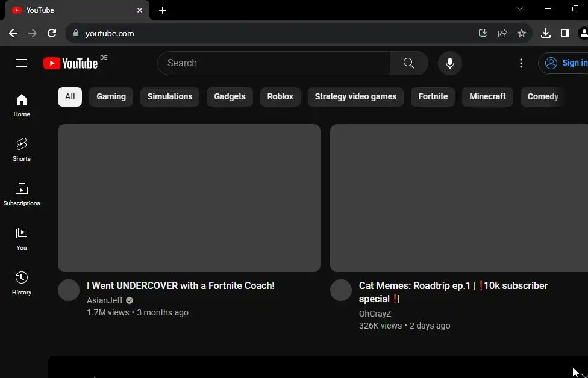Click '1.7M views • 3 months ago' text
Image resolution: width=588 pixels, height=378 pixels.
tap(137, 312)
